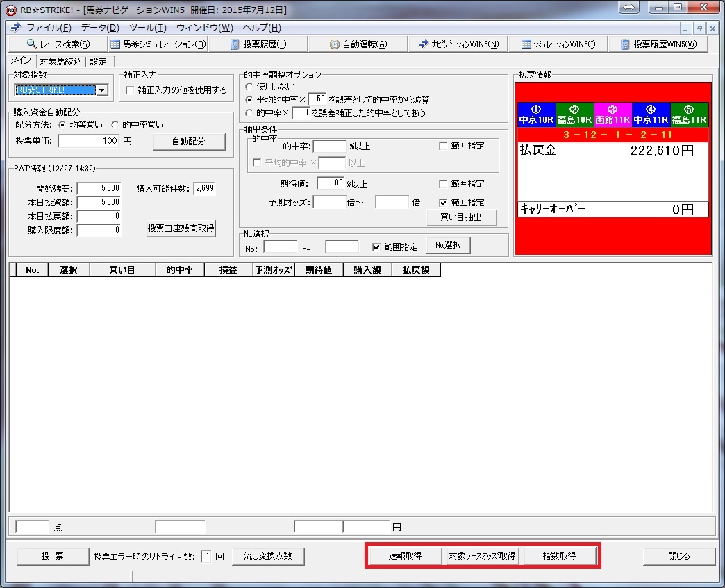Switch to the 設定 tab

point(99,62)
